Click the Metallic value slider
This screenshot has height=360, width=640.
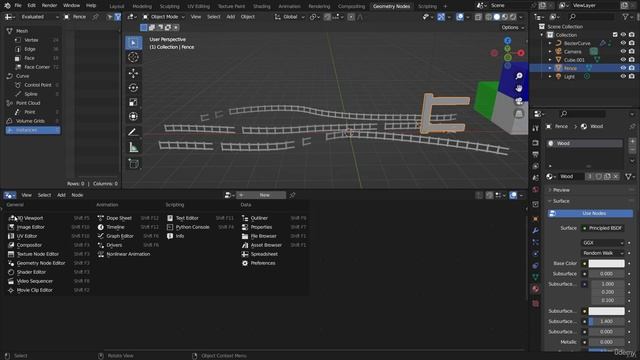pos(606,342)
